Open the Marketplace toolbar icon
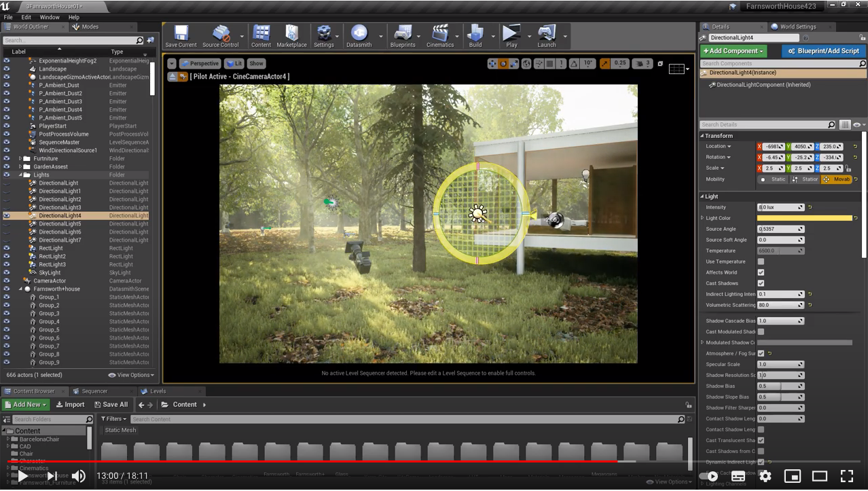 292,36
